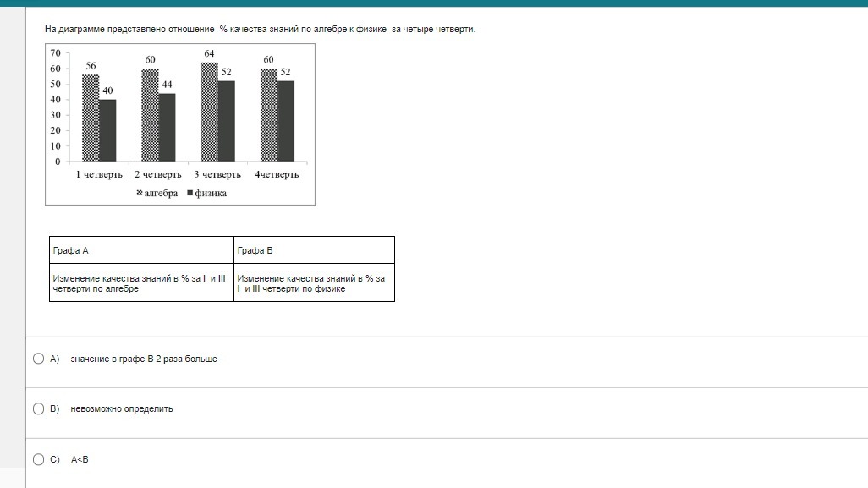Click the 'Графа A' table header cell

pos(141,250)
